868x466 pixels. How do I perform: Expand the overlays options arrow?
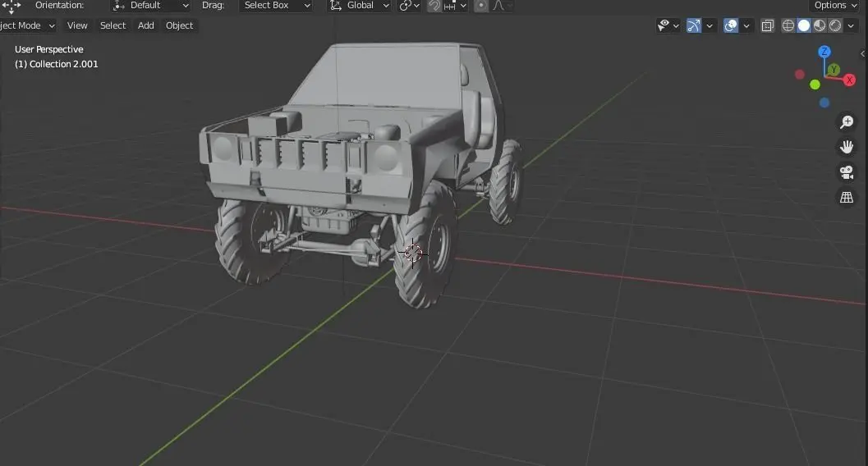[x=746, y=25]
